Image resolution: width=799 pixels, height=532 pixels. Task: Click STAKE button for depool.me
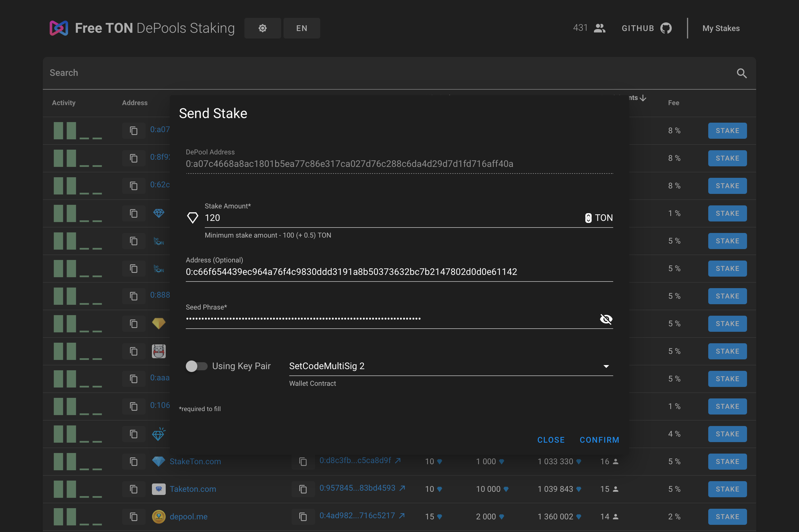pos(727,517)
